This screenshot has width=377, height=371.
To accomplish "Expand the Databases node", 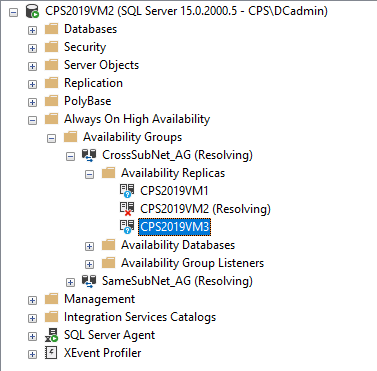I will [x=32, y=30].
